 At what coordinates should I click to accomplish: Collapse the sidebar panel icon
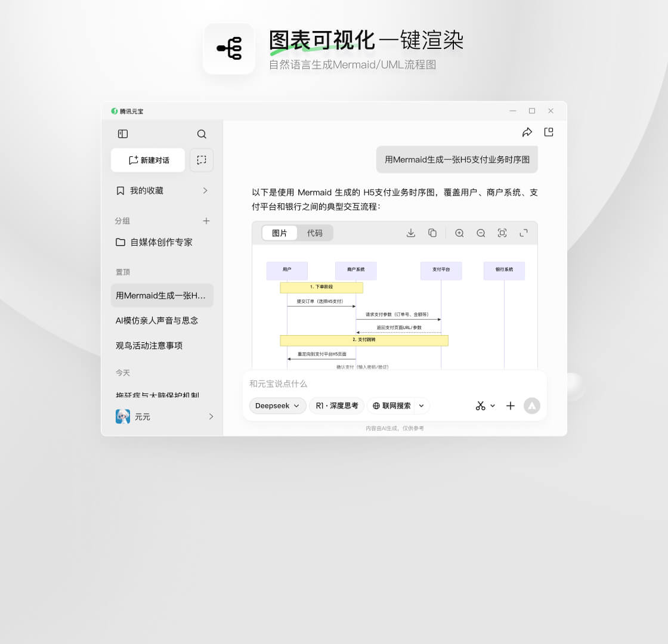click(123, 134)
